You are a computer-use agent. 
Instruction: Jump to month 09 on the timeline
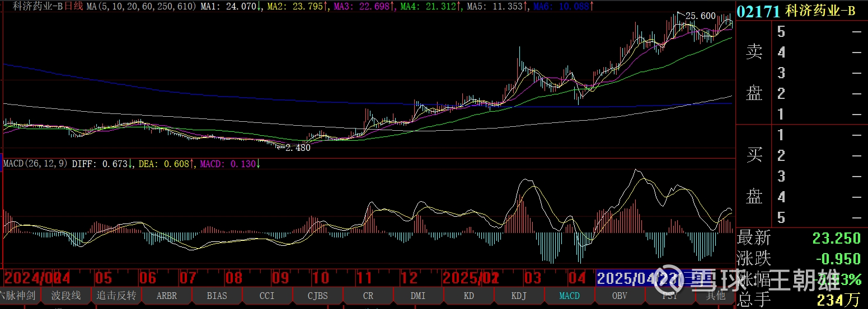[x=280, y=278]
